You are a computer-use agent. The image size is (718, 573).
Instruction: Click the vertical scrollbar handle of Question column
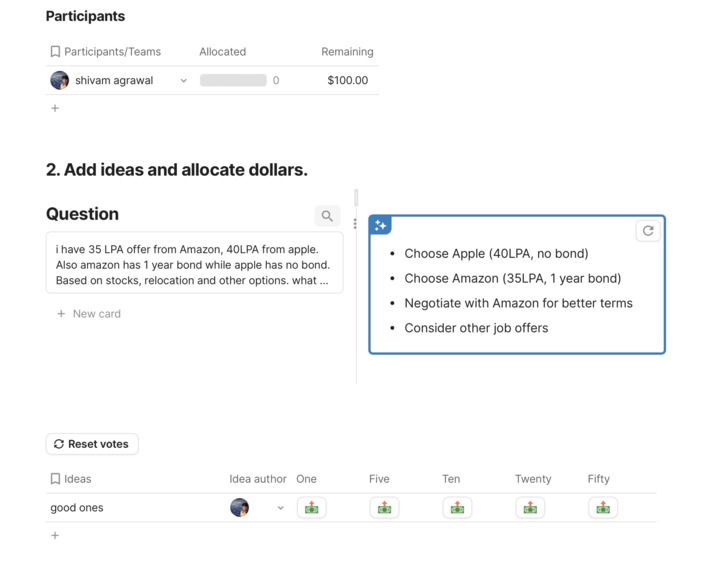tap(356, 198)
